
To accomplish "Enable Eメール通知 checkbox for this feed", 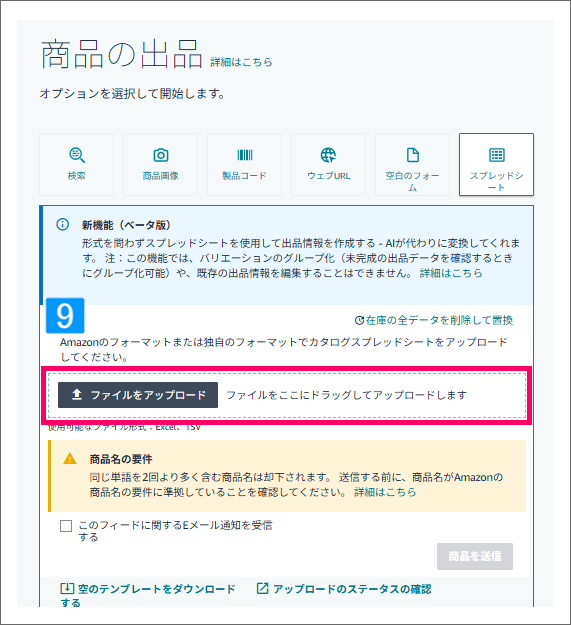I will click(66, 526).
